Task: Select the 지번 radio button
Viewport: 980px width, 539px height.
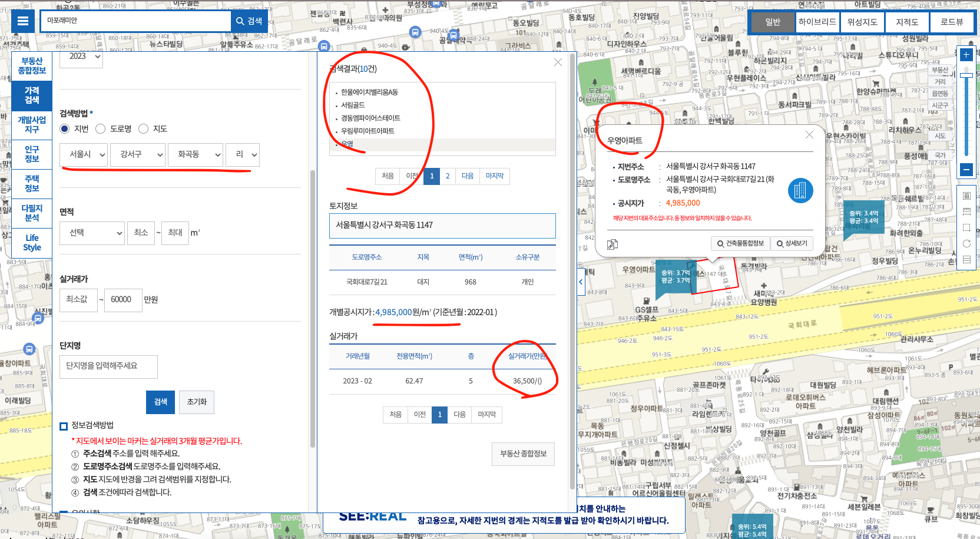Action: click(x=65, y=128)
